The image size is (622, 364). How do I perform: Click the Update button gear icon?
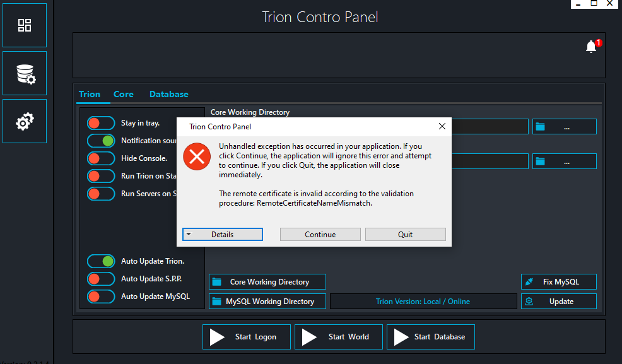pyautogui.click(x=529, y=302)
